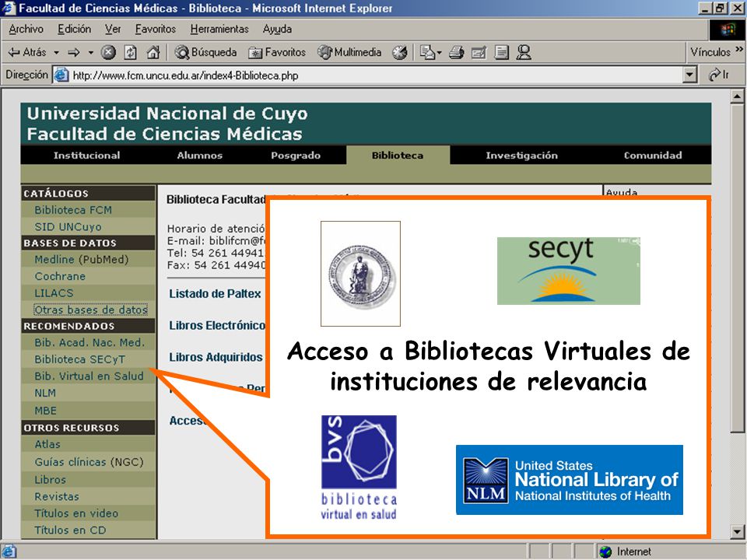The height and width of the screenshot is (560, 747).
Task: Switch to the Posgrado tab
Action: coord(296,156)
